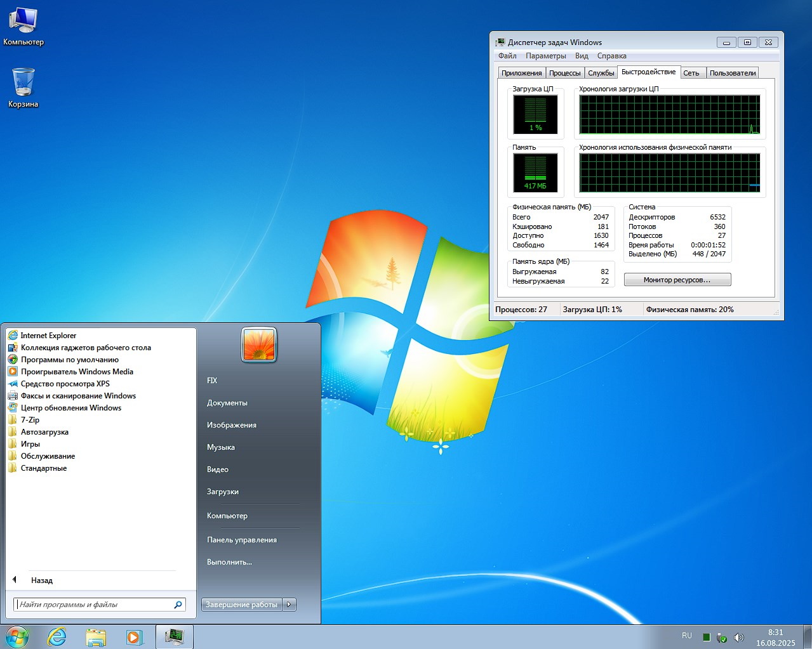Launch Windows Media Player from the taskbar
Image resolution: width=812 pixels, height=649 pixels.
pyautogui.click(x=135, y=636)
